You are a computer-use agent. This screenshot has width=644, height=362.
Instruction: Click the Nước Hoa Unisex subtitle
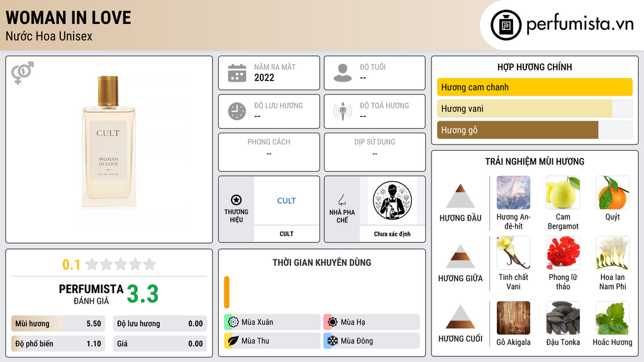pyautogui.click(x=49, y=36)
